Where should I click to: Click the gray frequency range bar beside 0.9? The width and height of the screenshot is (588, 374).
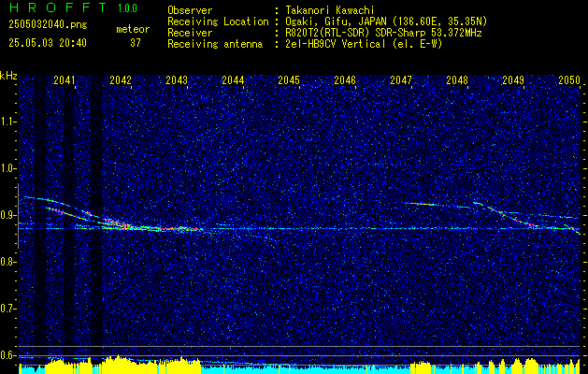point(18,216)
